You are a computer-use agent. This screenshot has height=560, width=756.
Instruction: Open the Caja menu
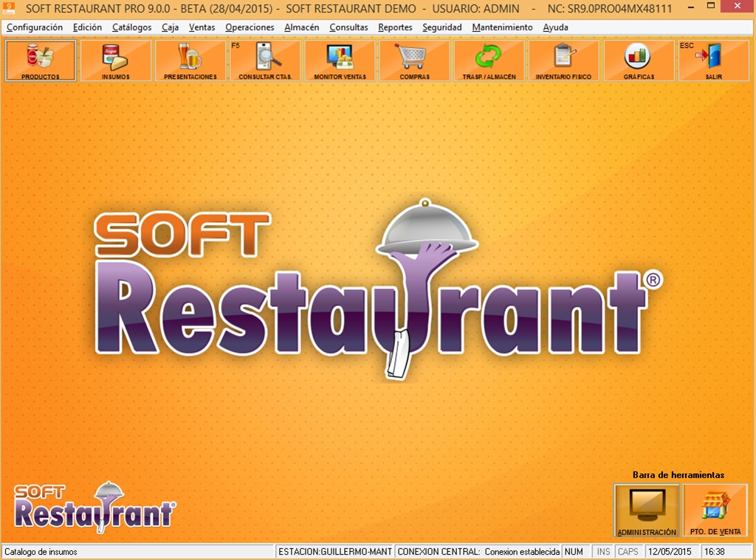point(171,27)
